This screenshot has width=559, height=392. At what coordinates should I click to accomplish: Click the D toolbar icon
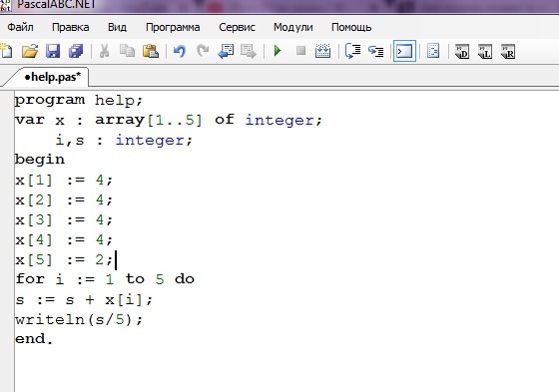coord(462,51)
